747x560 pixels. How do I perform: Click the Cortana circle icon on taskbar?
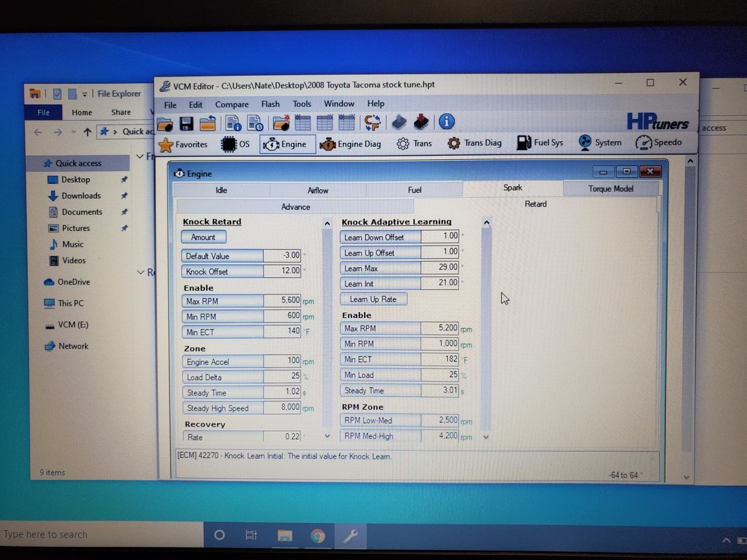pos(219,535)
